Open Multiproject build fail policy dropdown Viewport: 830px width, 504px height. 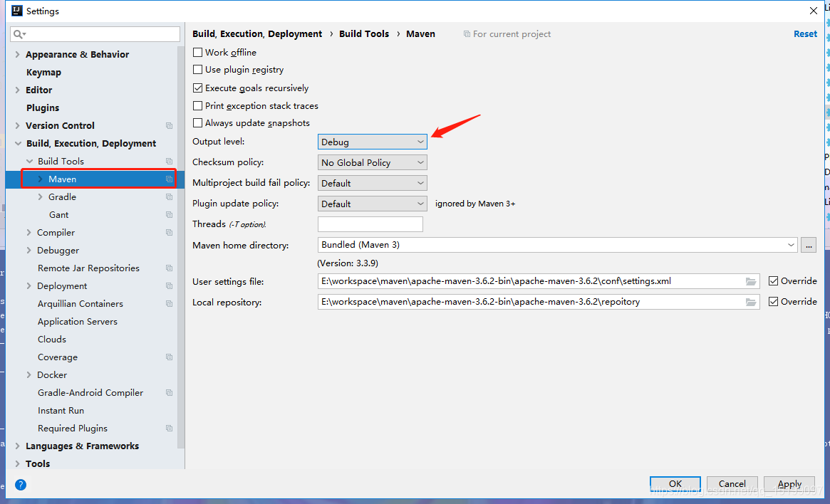coord(372,183)
